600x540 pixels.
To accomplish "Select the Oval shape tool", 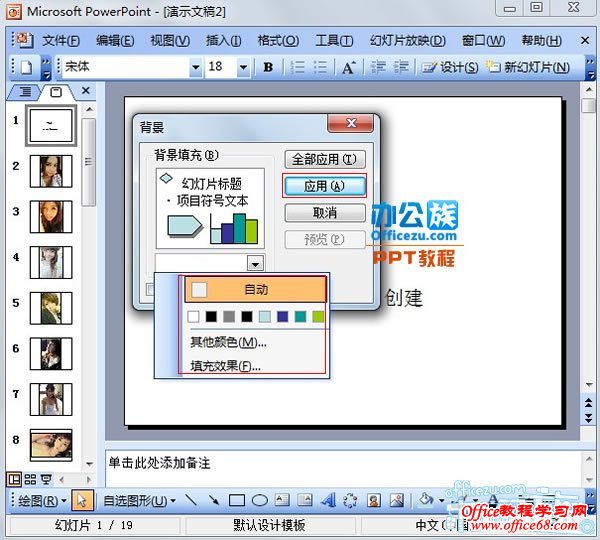I will (259, 500).
